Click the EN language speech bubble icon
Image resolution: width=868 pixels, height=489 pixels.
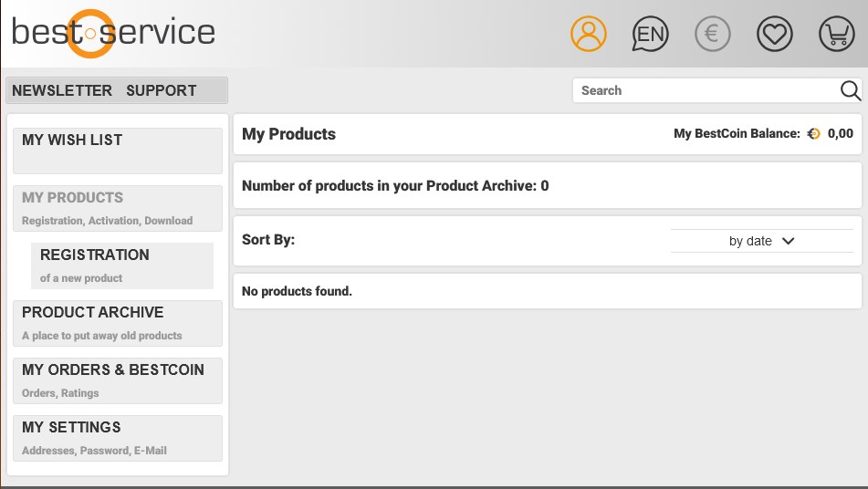pyautogui.click(x=650, y=35)
